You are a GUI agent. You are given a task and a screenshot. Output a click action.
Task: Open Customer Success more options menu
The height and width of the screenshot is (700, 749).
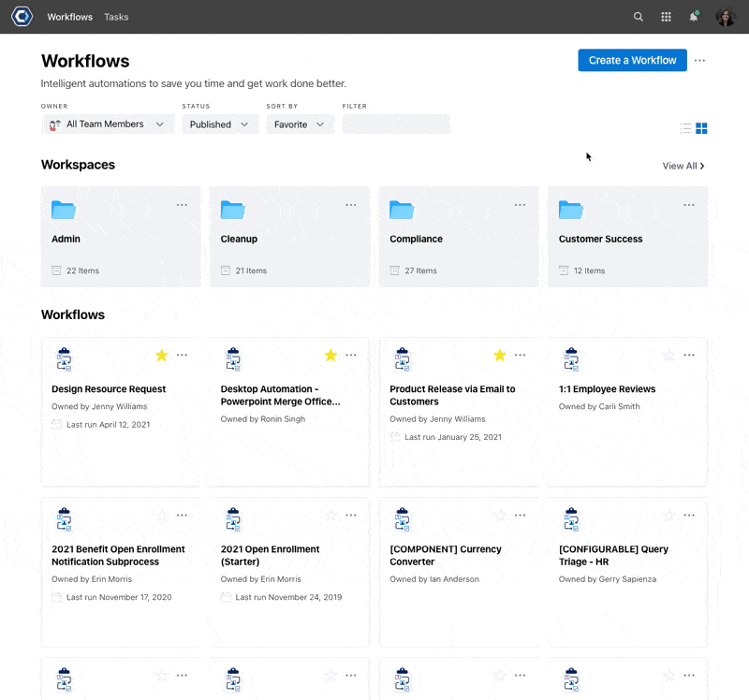pyautogui.click(x=689, y=205)
